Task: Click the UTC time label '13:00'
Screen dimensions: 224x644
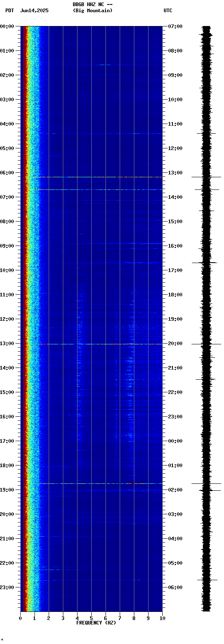Action: [175, 173]
